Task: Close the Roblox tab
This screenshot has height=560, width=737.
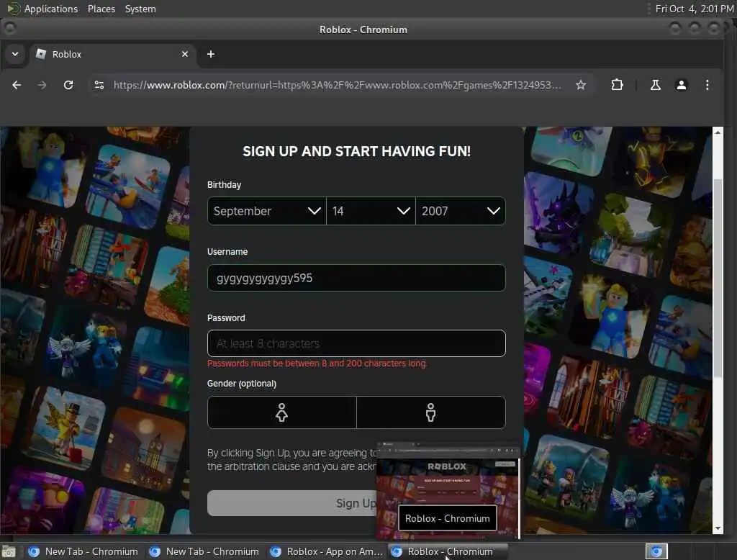Action: point(185,54)
